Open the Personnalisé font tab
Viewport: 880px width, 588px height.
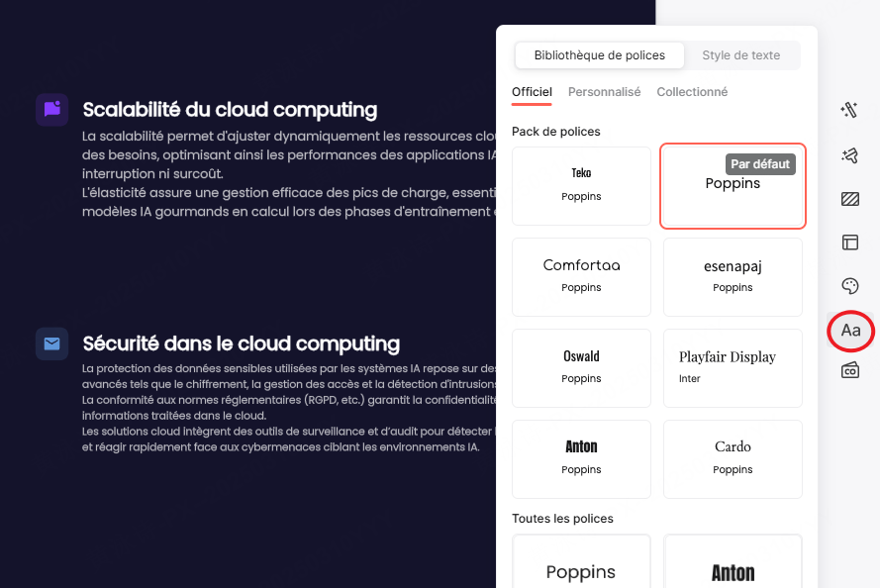coord(604,92)
